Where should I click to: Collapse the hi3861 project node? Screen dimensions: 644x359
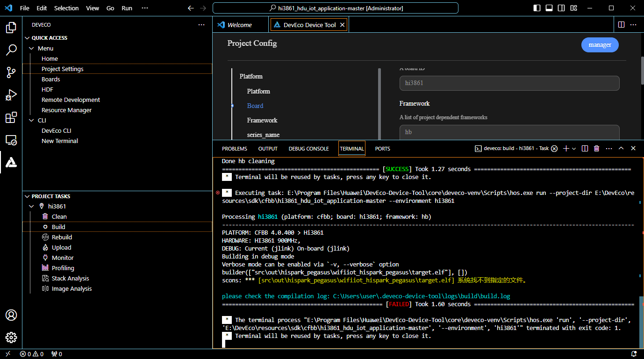pos(32,206)
